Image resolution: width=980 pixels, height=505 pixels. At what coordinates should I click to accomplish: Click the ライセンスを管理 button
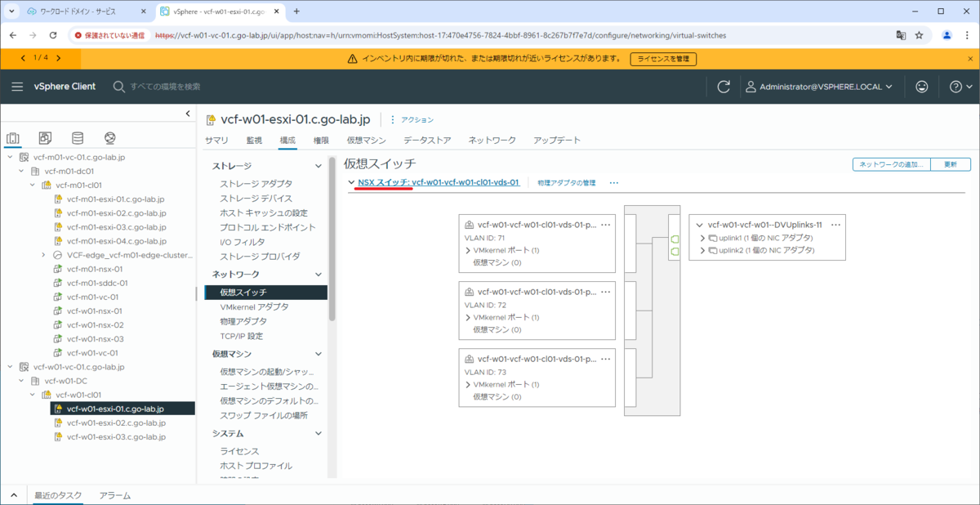pos(663,59)
